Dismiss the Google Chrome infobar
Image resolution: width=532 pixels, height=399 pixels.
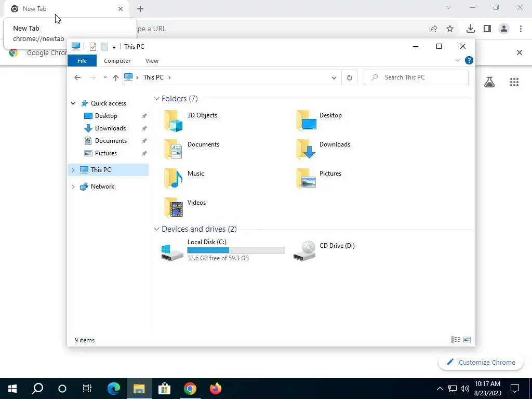coord(519,52)
